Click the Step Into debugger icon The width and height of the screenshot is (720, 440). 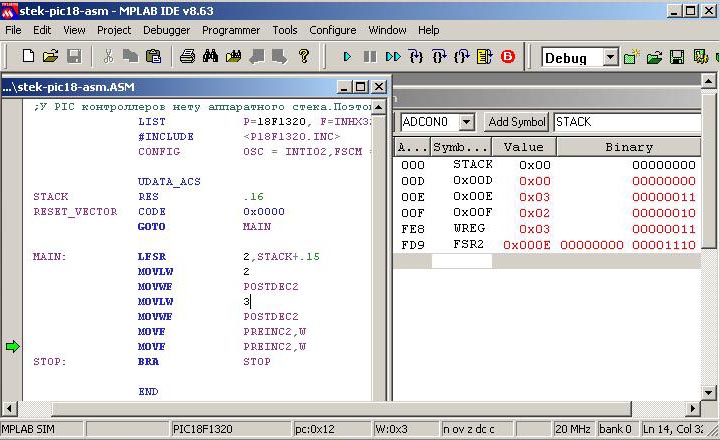point(416,57)
